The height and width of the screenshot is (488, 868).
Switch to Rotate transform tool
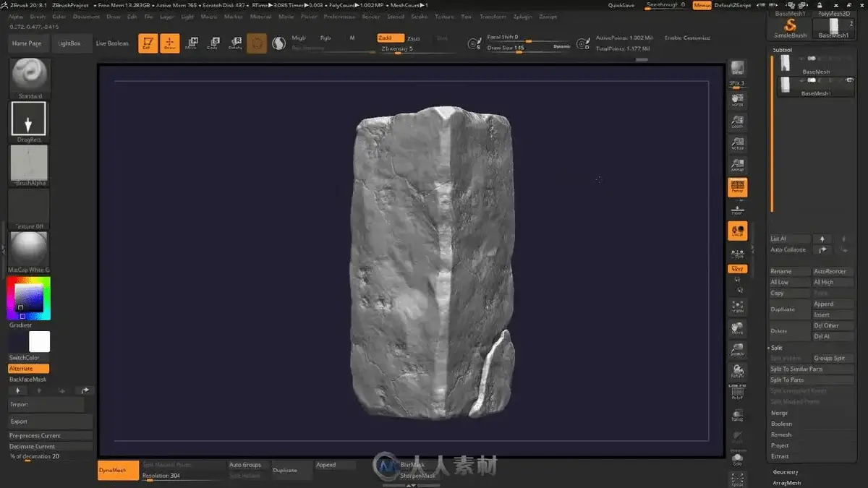pyautogui.click(x=235, y=43)
